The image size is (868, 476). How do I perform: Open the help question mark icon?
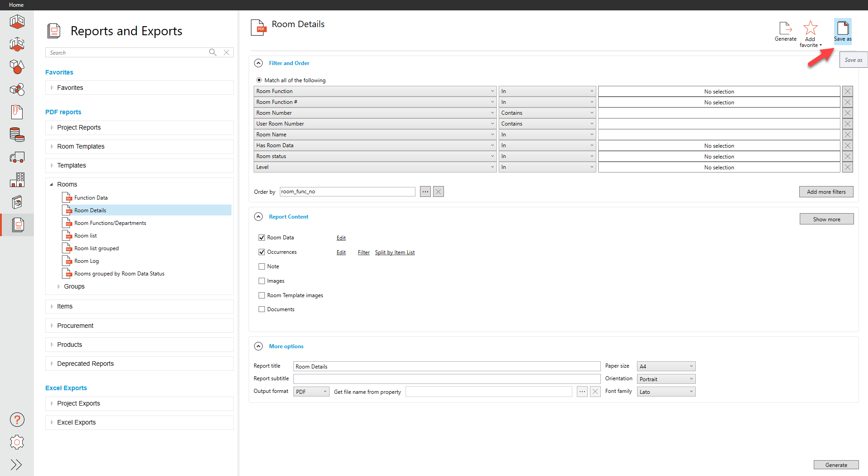coord(17,420)
